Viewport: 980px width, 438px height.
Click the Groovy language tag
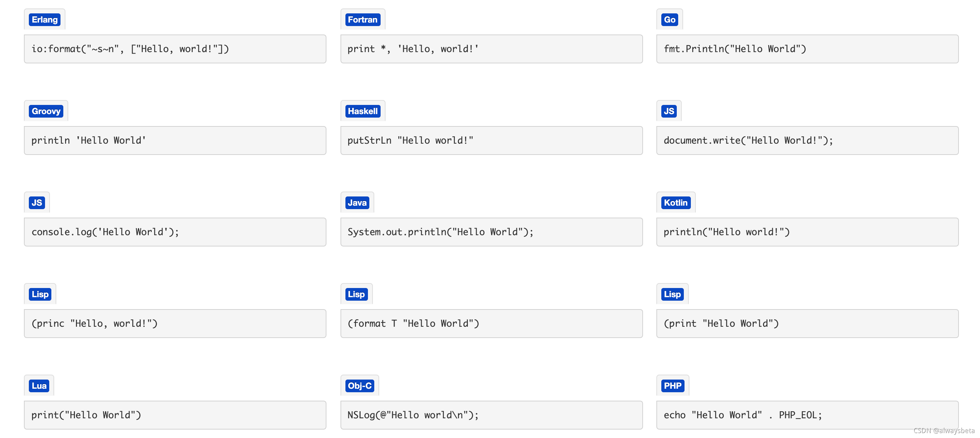click(x=46, y=111)
